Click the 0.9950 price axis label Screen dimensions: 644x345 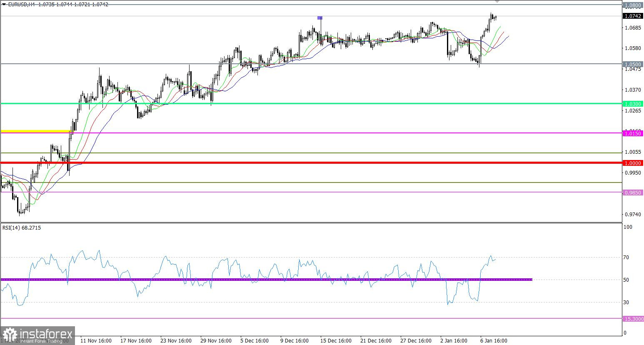[632, 172]
